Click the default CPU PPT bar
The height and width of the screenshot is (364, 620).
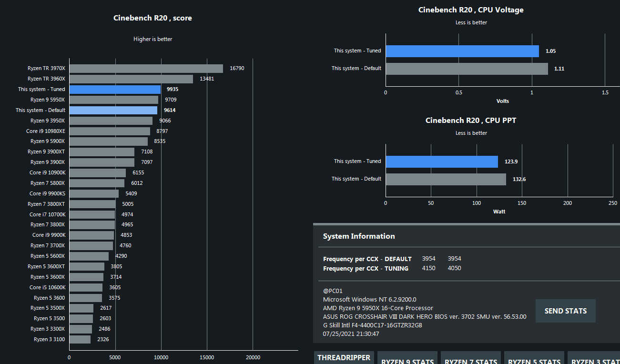(x=446, y=180)
